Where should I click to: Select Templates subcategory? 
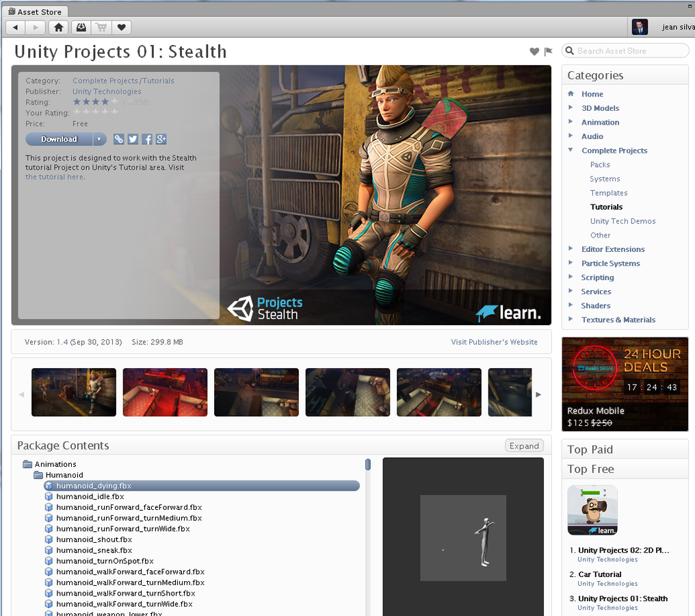point(609,193)
